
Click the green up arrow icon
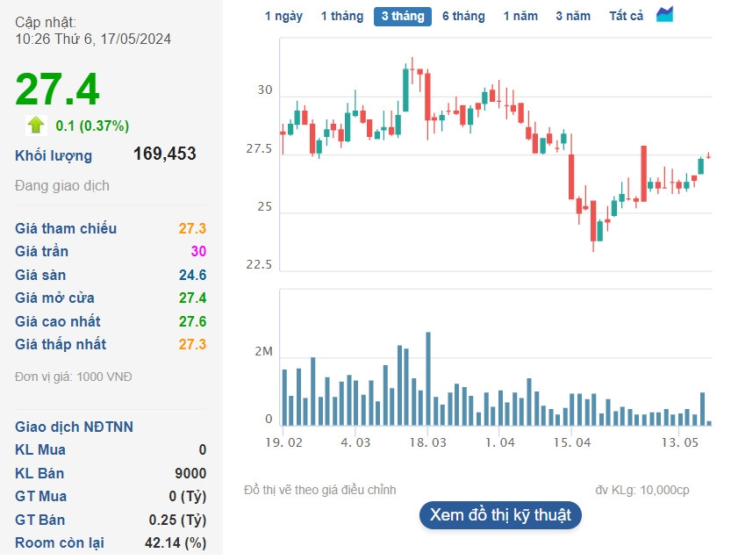pos(36,125)
